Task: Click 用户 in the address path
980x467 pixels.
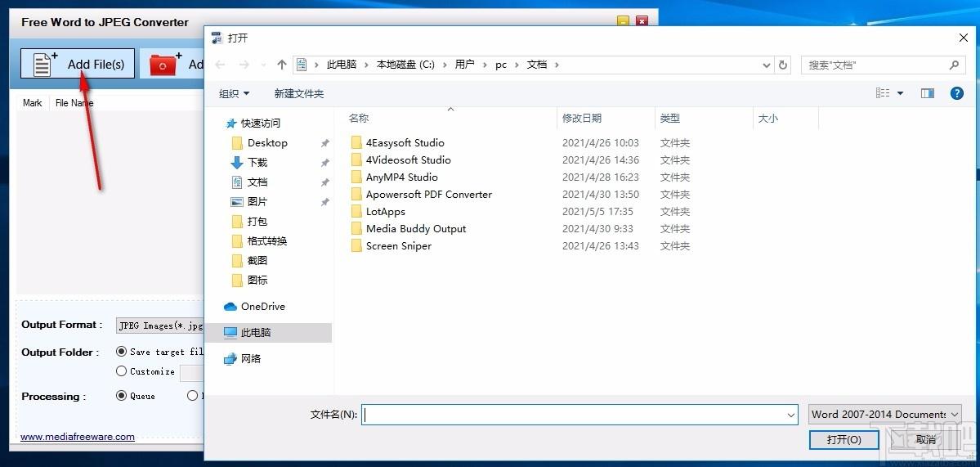Action: 464,65
